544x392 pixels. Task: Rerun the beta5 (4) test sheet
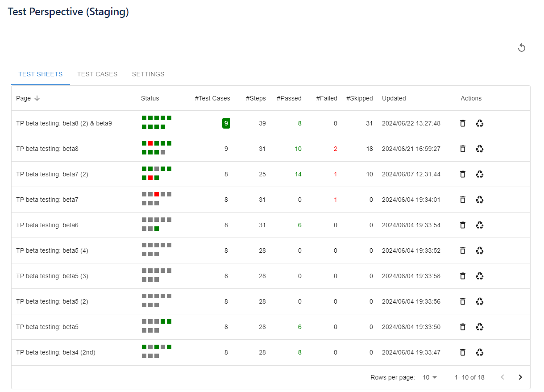click(479, 250)
